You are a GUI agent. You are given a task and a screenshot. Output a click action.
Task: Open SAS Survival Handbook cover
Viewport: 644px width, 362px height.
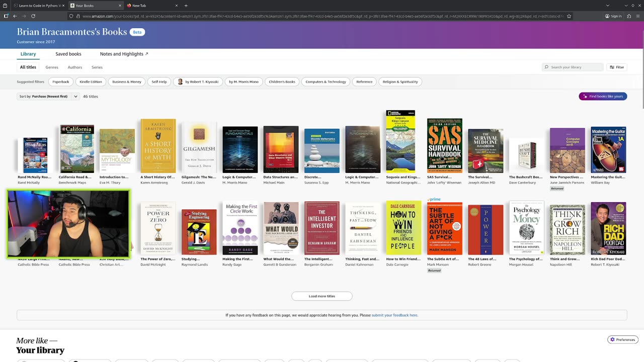click(444, 146)
